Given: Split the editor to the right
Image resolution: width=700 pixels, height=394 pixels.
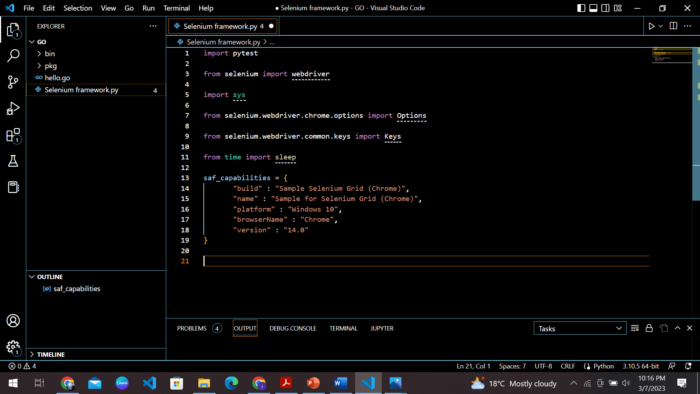Looking at the screenshot, I should (x=673, y=26).
